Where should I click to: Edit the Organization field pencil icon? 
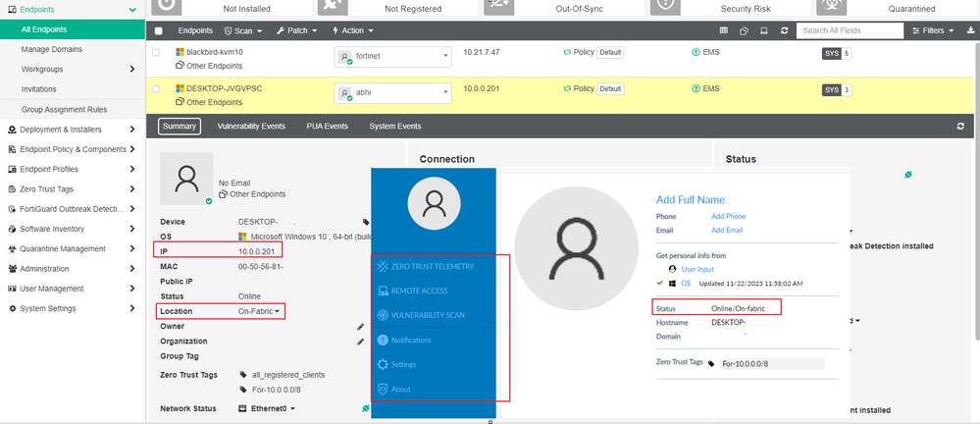point(361,342)
